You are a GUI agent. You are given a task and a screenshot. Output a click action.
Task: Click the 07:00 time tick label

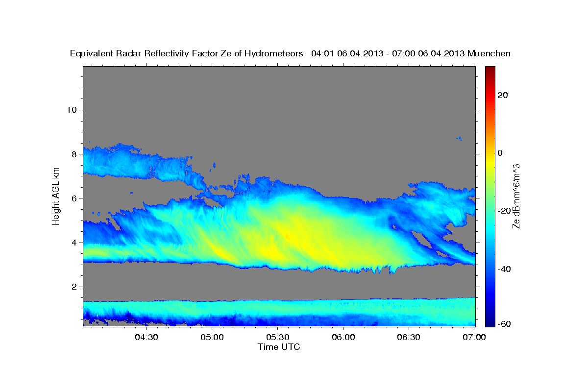[474, 338]
